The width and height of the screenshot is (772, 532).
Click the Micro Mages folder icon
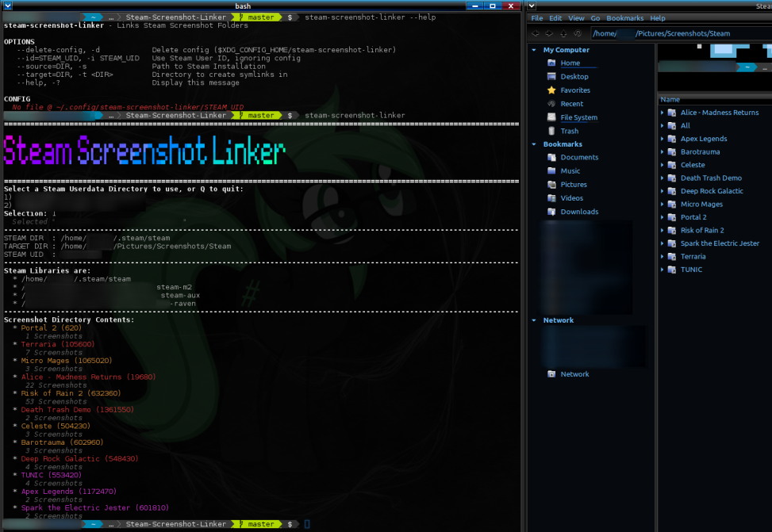[671, 205]
